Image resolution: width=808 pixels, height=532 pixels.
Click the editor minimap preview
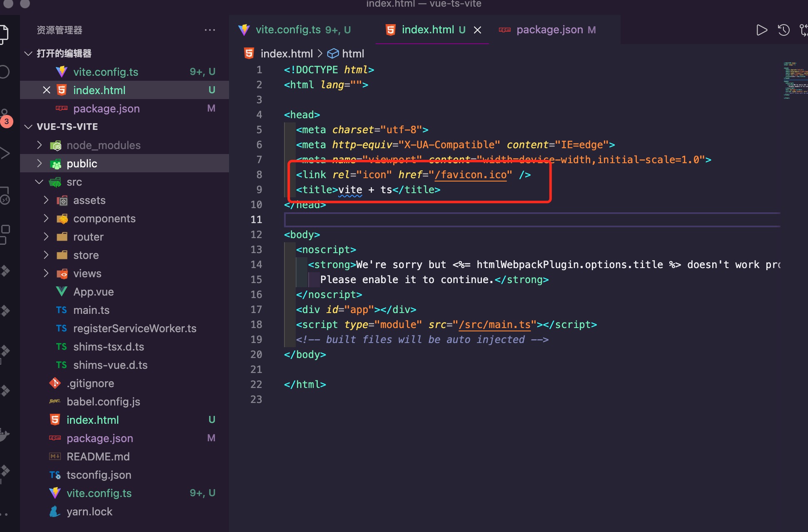click(x=795, y=80)
